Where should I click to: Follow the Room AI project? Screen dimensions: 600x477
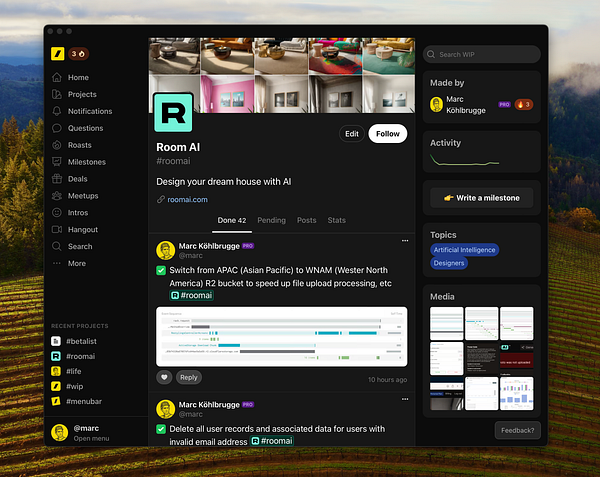click(x=388, y=133)
